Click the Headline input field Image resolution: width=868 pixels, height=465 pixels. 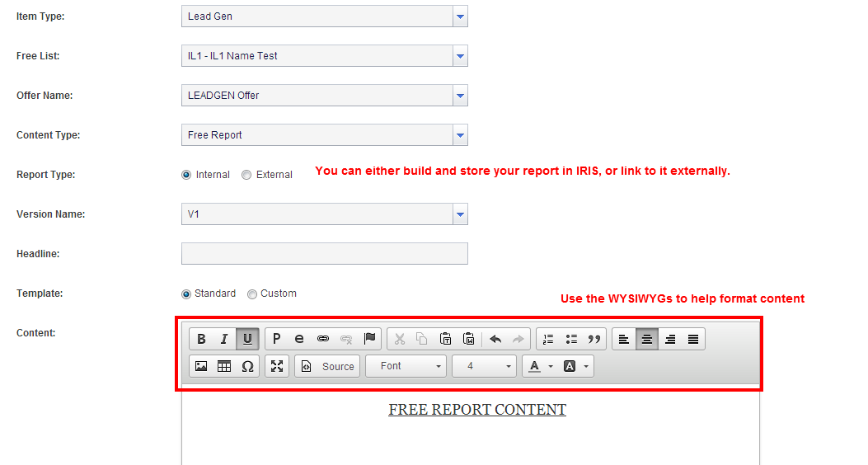point(325,254)
